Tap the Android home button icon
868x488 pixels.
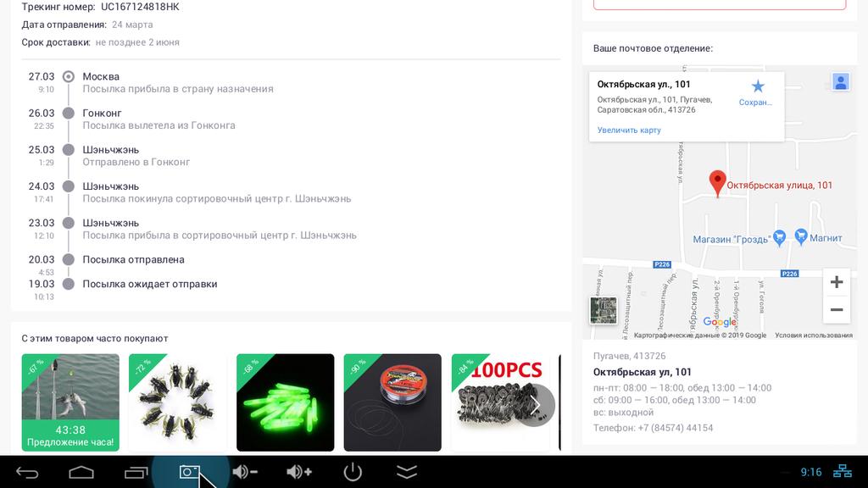[x=81, y=472]
